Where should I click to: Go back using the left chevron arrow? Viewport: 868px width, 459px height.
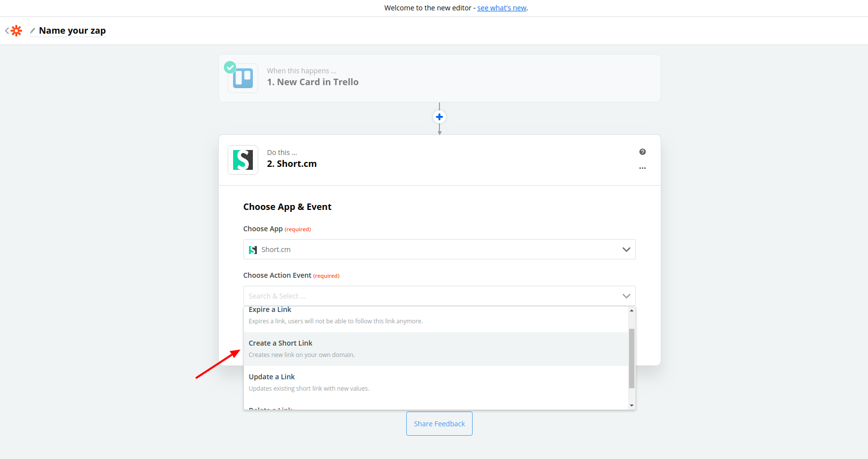[x=7, y=31]
